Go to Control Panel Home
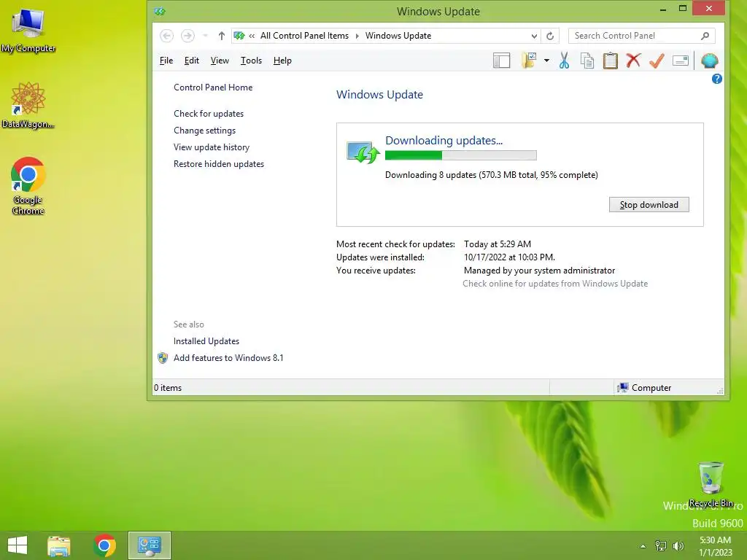 point(213,87)
